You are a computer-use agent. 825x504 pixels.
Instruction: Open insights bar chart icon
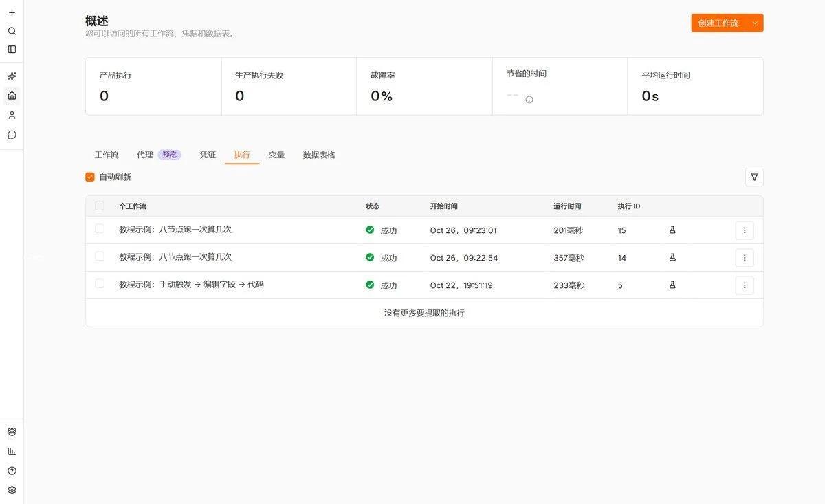point(12,451)
